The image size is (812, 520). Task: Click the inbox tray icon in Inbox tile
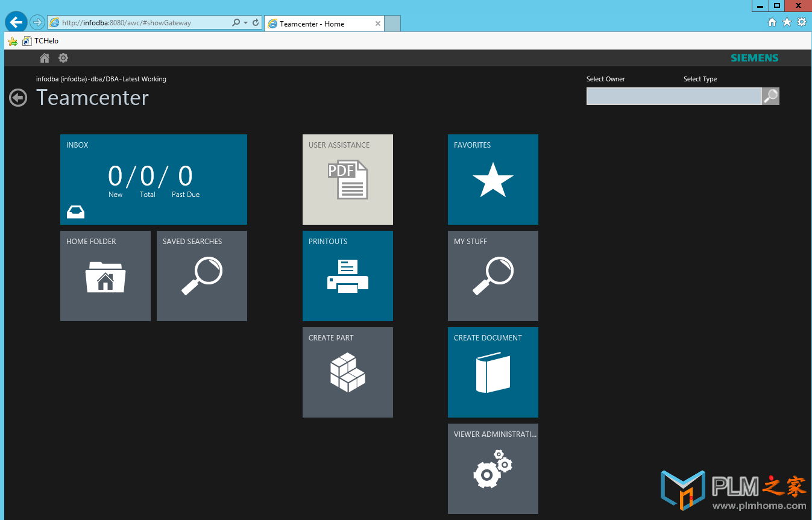(76, 211)
